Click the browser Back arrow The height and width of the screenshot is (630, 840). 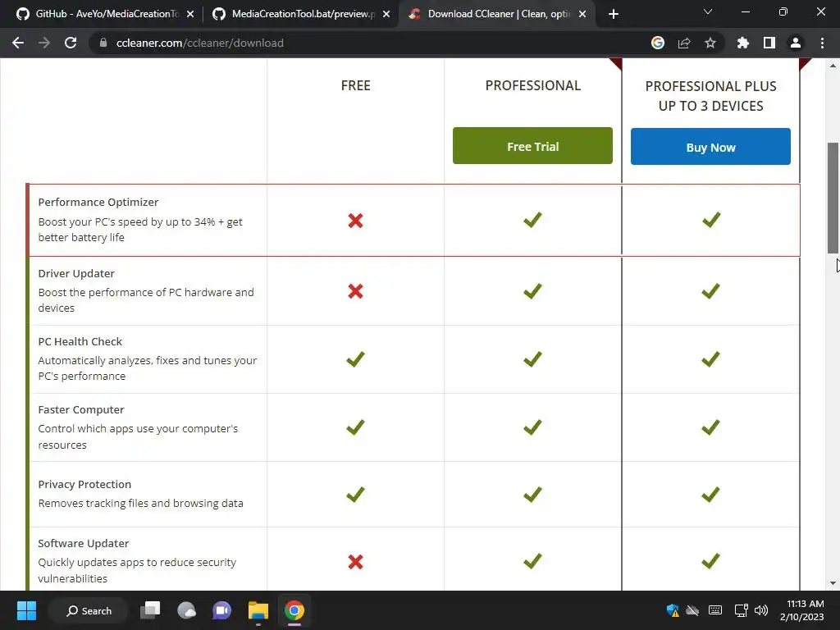tap(18, 43)
